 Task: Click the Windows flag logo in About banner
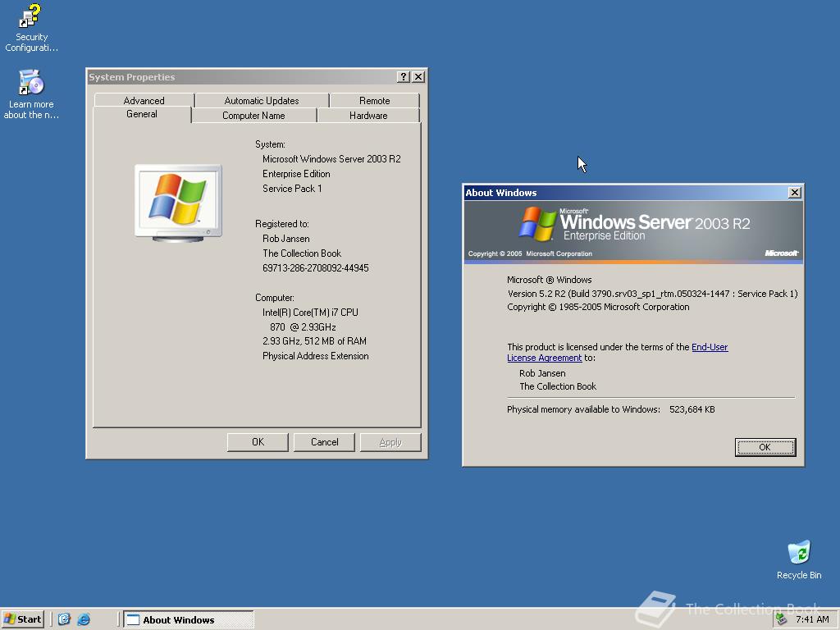[x=537, y=224]
